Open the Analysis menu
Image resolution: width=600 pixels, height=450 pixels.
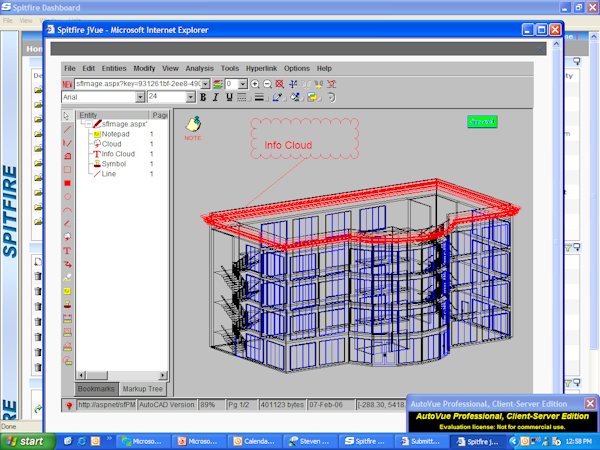[x=199, y=68]
